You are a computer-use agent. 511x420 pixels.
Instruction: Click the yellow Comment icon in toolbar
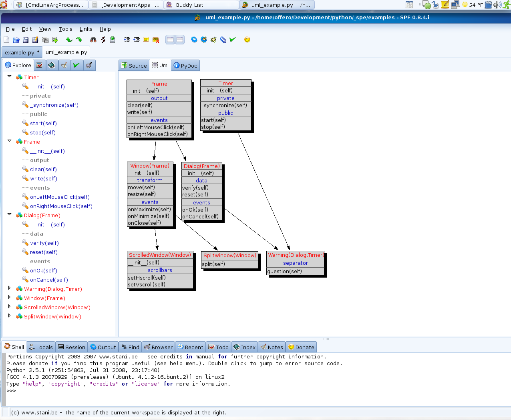click(146, 40)
